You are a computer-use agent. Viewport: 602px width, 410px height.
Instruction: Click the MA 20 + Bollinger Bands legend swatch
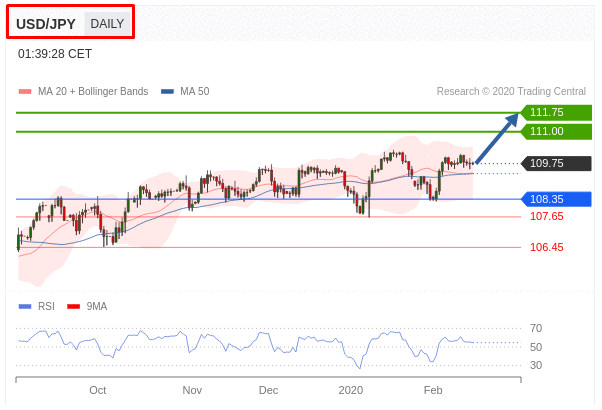25,92
